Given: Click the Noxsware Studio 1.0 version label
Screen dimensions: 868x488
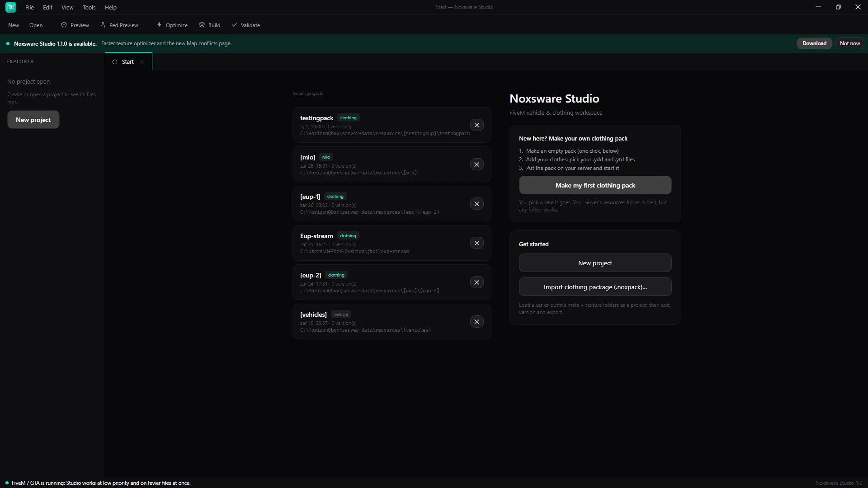Looking at the screenshot, I should tap(839, 483).
